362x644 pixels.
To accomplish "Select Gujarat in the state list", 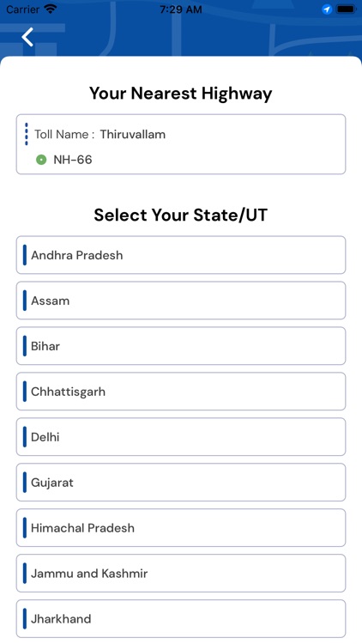I will coord(181,483).
